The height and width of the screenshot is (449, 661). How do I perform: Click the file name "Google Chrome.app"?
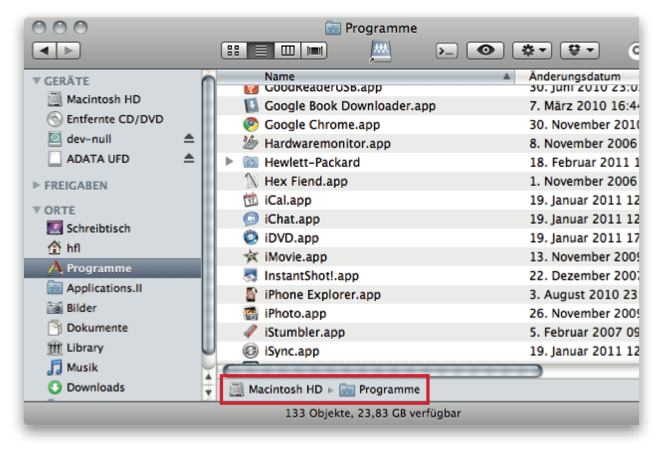tap(322, 125)
